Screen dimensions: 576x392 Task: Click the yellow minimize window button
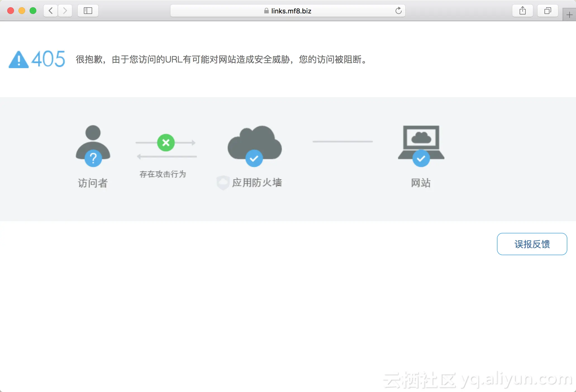pyautogui.click(x=22, y=11)
